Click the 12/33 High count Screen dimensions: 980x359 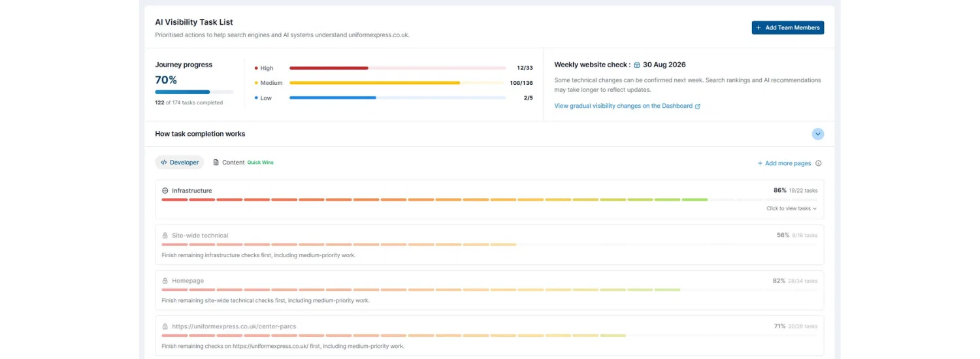click(525, 68)
